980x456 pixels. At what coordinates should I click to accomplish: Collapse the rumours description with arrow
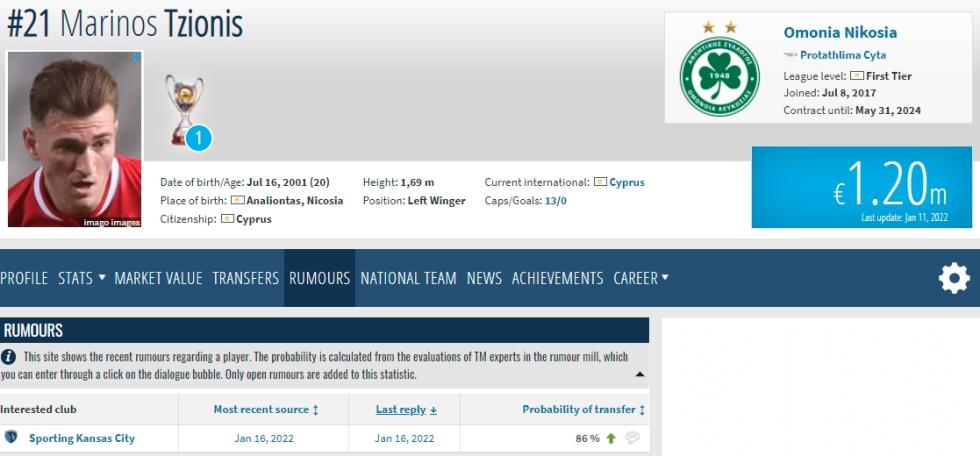pos(639,375)
